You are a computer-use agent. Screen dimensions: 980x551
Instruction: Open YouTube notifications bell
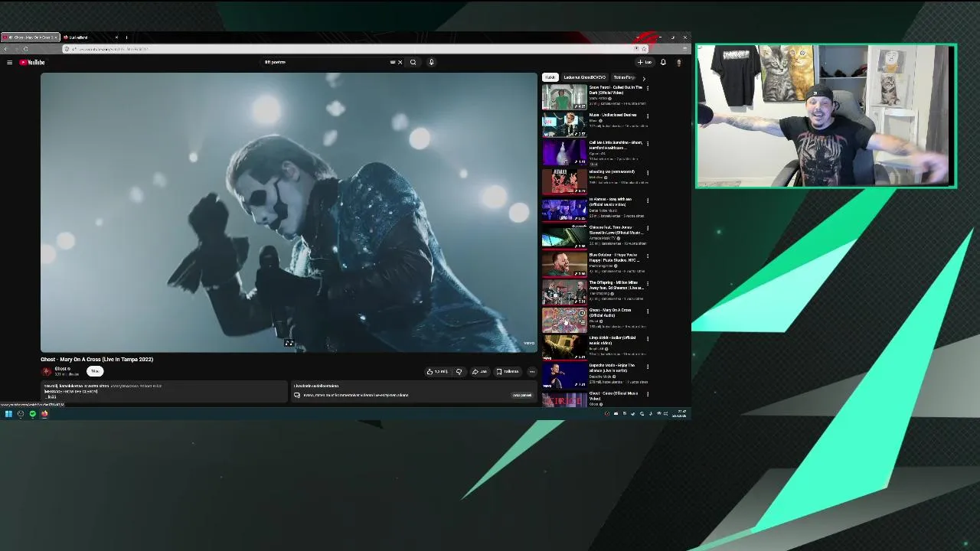pyautogui.click(x=663, y=62)
